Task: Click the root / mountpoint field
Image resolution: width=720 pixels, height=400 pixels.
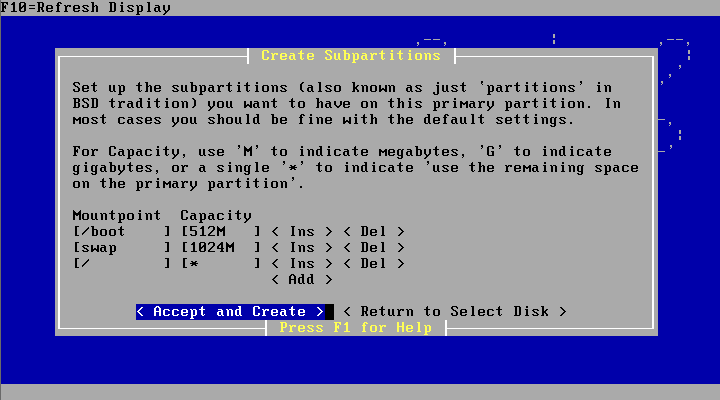Action: (x=120, y=263)
